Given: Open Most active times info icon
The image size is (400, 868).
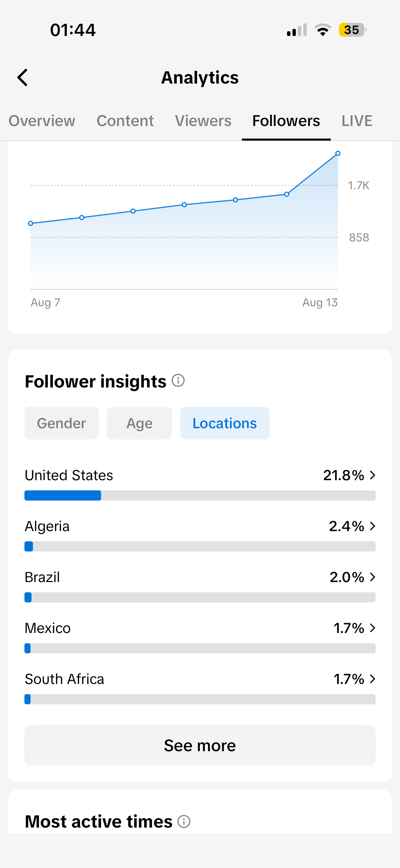Looking at the screenshot, I should tap(184, 821).
